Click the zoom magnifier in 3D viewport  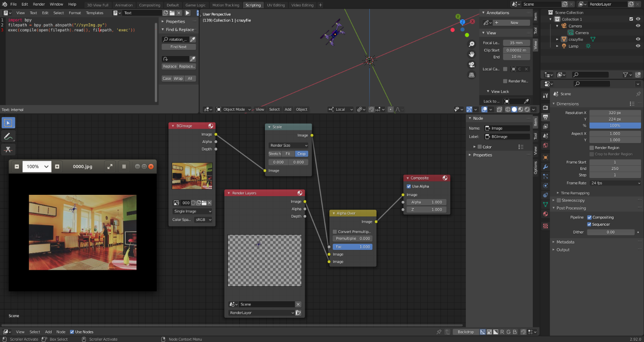click(471, 44)
